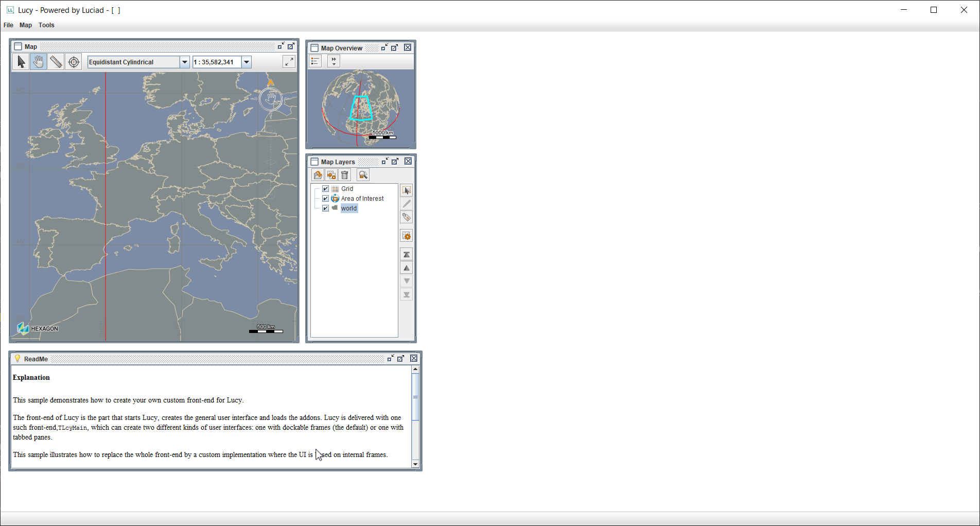
Task: Activate the arrow selection tool in Map toolbar
Action: coord(21,62)
